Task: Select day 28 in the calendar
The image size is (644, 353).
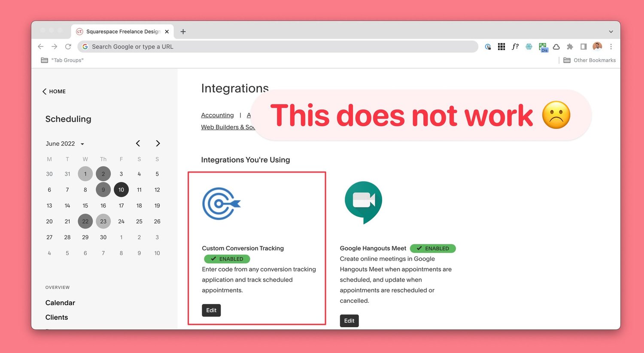Action: click(67, 237)
